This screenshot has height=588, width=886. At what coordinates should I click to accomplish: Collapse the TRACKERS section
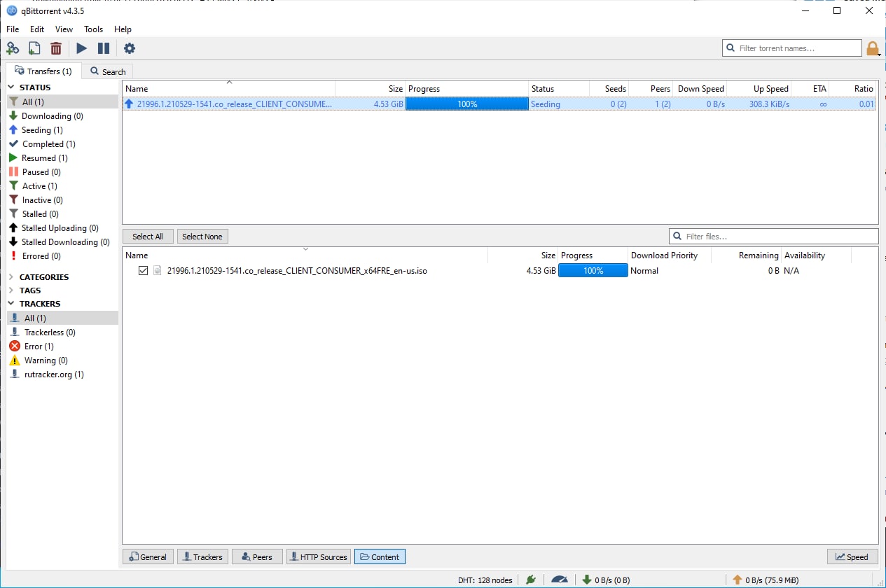(x=12, y=304)
